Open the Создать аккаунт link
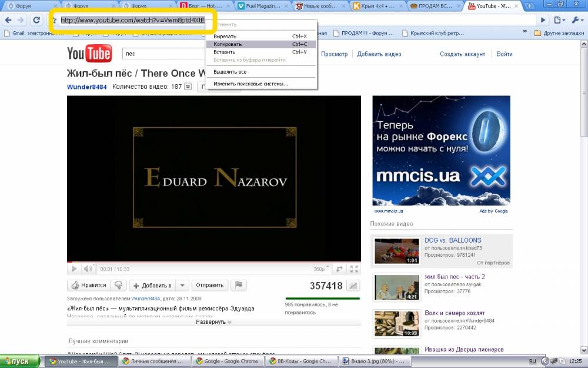This screenshot has height=368, width=588. [462, 54]
